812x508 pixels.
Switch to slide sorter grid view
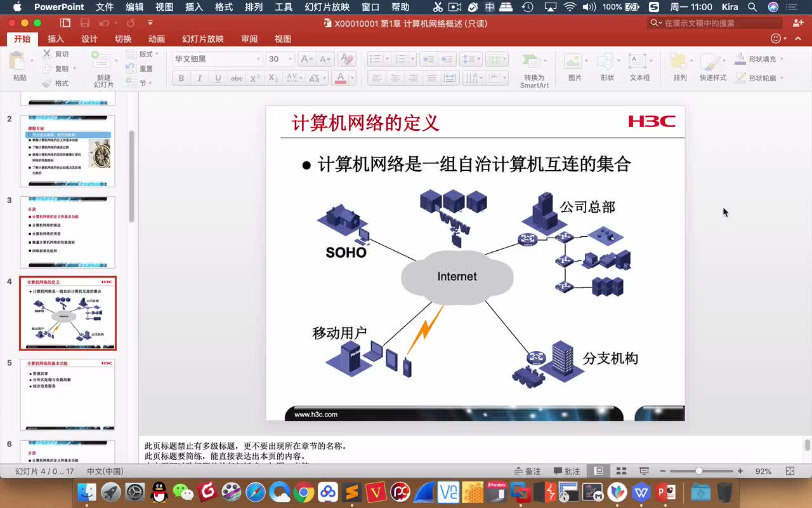pyautogui.click(x=622, y=471)
